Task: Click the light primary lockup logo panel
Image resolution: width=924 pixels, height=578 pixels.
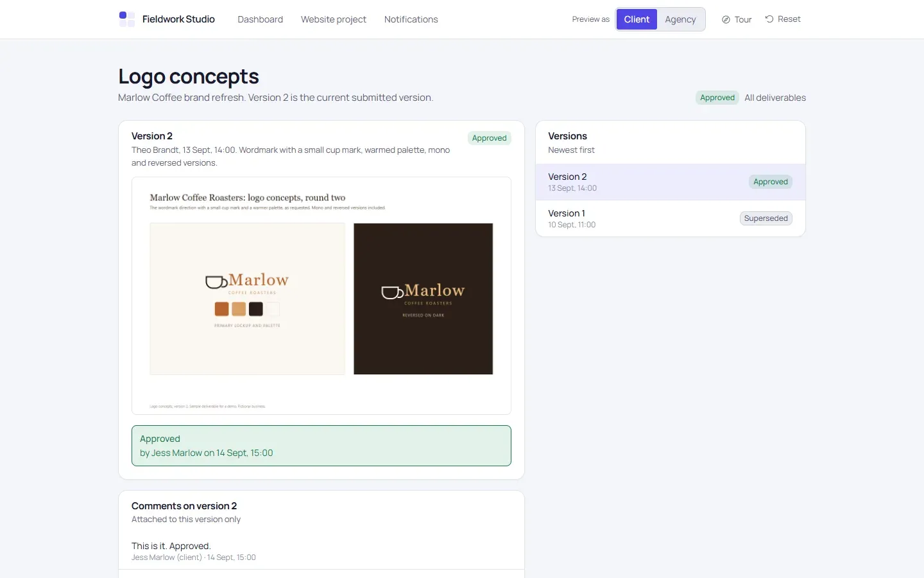Action: click(247, 299)
